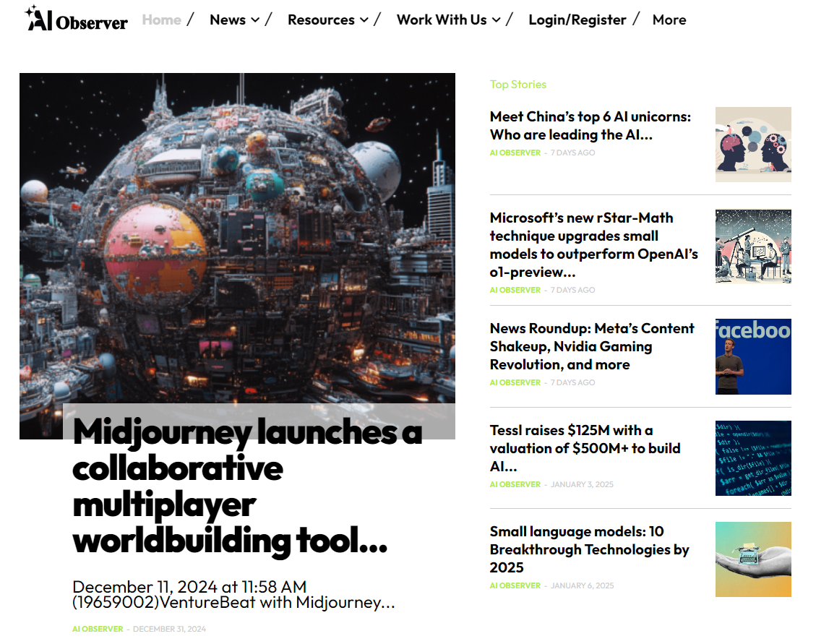Screen dimensions: 829x644
Task: Open the News menu
Action: pyautogui.click(x=228, y=20)
